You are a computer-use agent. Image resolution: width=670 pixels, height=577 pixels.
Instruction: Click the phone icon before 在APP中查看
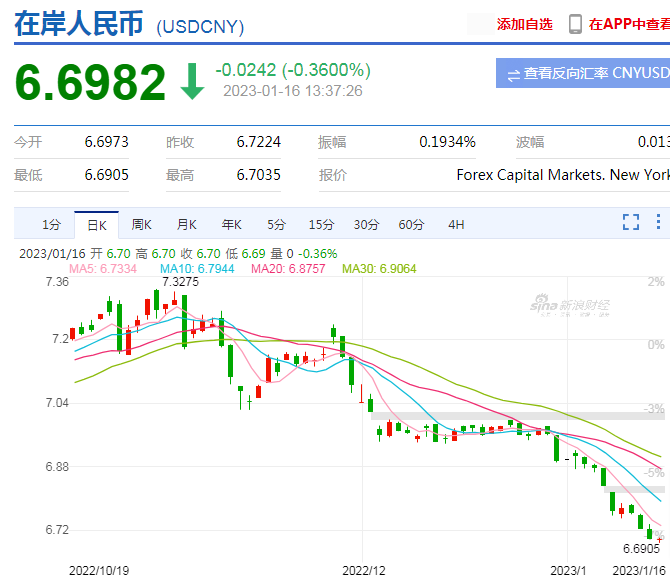coord(576,24)
